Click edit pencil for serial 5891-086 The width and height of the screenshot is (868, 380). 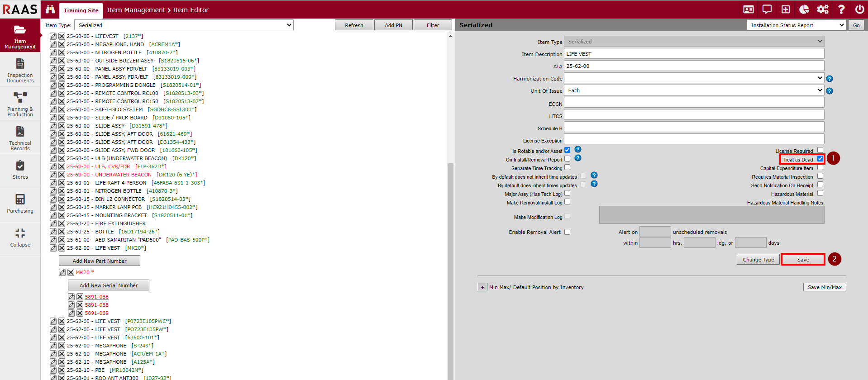tap(71, 297)
